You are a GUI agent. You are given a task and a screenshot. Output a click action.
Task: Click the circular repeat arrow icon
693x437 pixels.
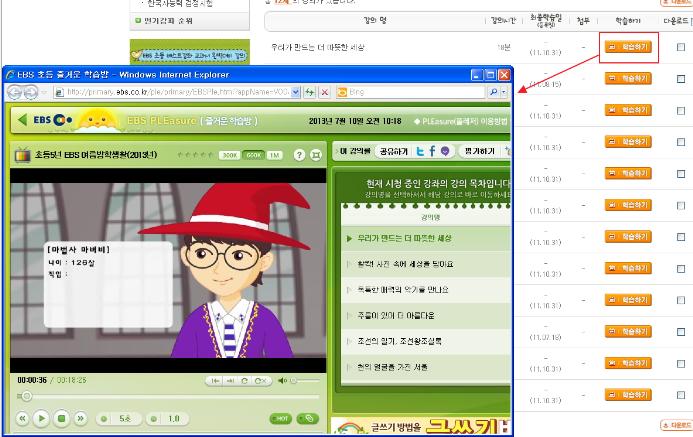(x=244, y=380)
